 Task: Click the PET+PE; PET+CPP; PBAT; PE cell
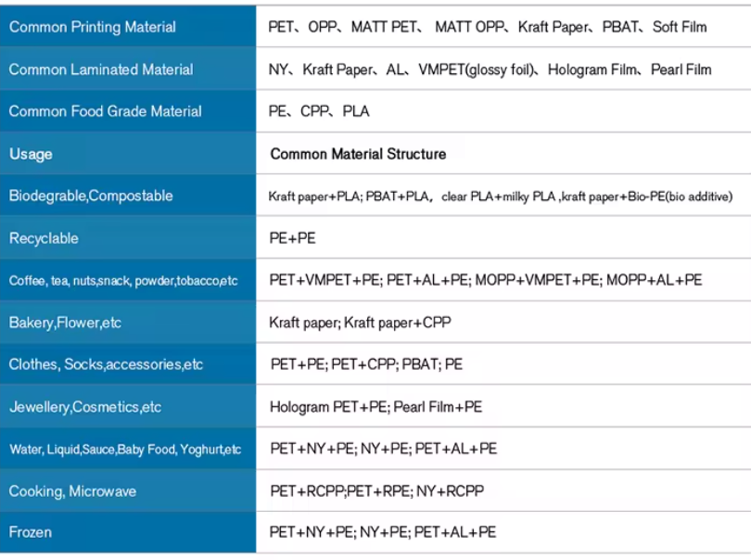click(366, 364)
